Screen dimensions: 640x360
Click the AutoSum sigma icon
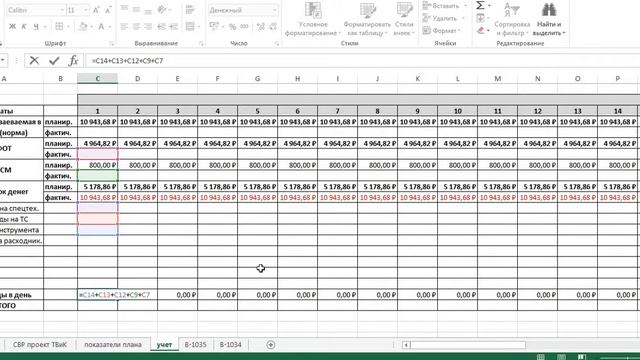click(x=480, y=5)
